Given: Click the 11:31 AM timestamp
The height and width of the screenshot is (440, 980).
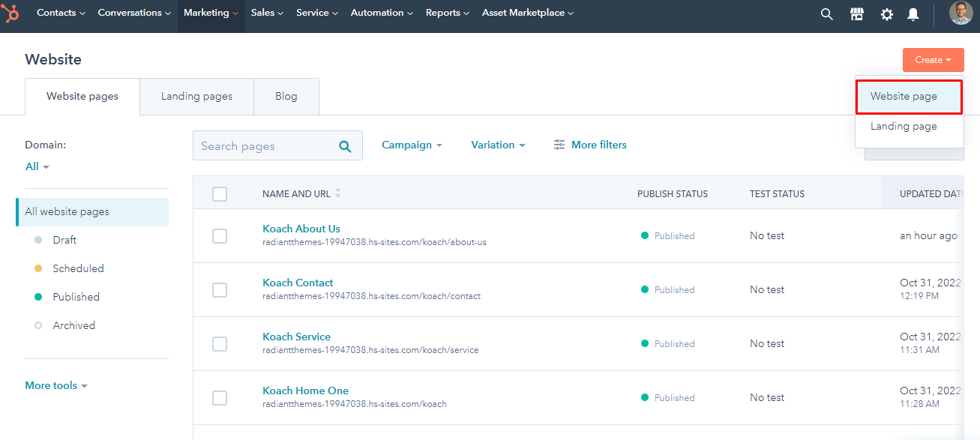Looking at the screenshot, I should point(919,350).
